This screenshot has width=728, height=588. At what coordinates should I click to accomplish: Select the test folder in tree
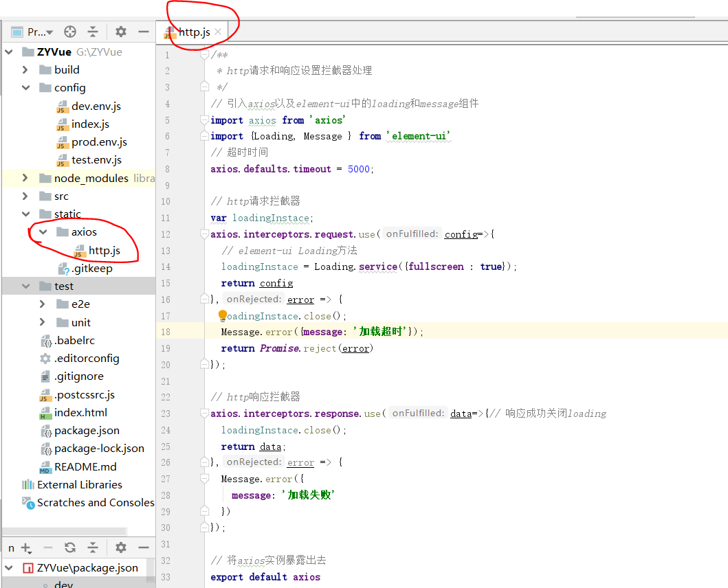[x=64, y=286]
